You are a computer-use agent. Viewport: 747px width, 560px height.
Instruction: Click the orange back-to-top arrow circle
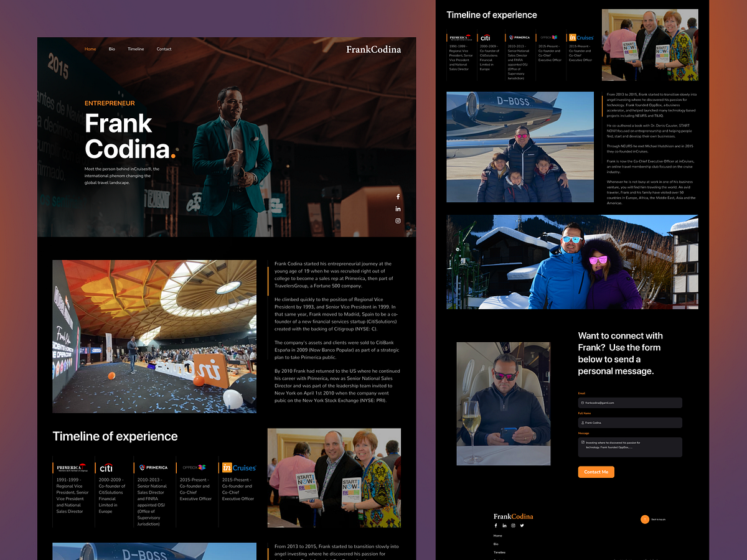[645, 519]
